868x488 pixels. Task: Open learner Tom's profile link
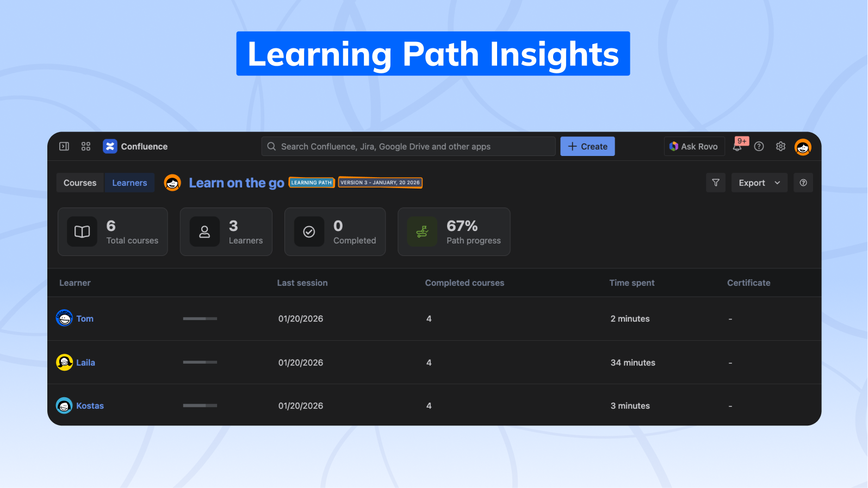[x=85, y=318]
